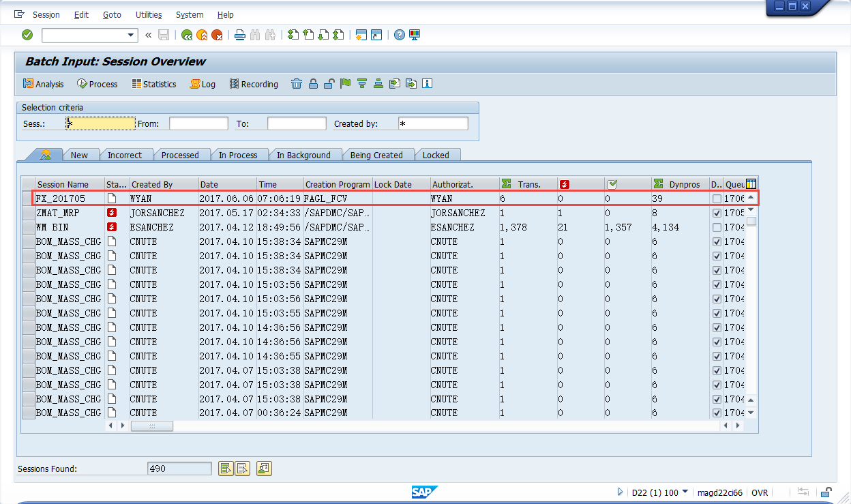
Task: Open the System menu
Action: point(190,14)
